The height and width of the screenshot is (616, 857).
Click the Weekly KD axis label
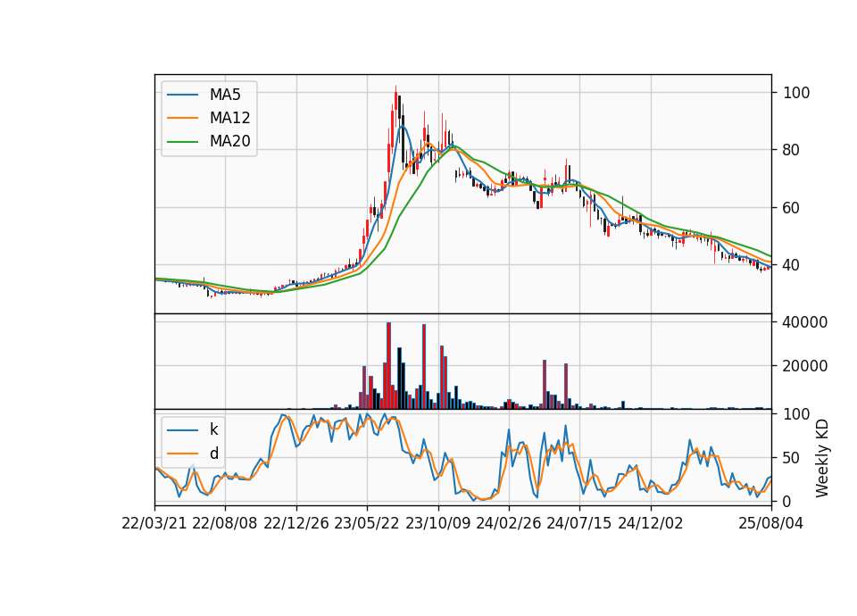(x=822, y=458)
